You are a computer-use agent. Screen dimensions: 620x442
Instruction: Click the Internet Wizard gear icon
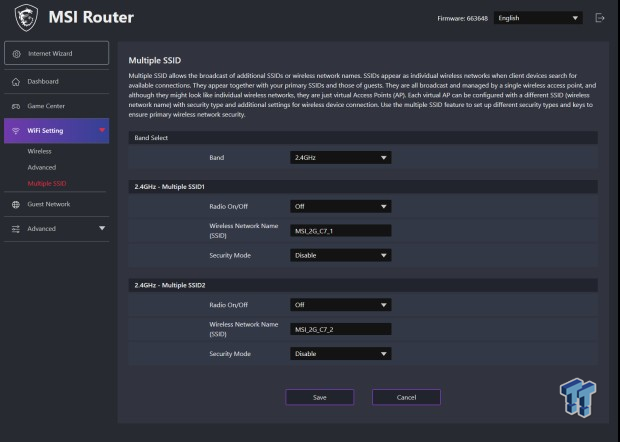click(x=16, y=54)
